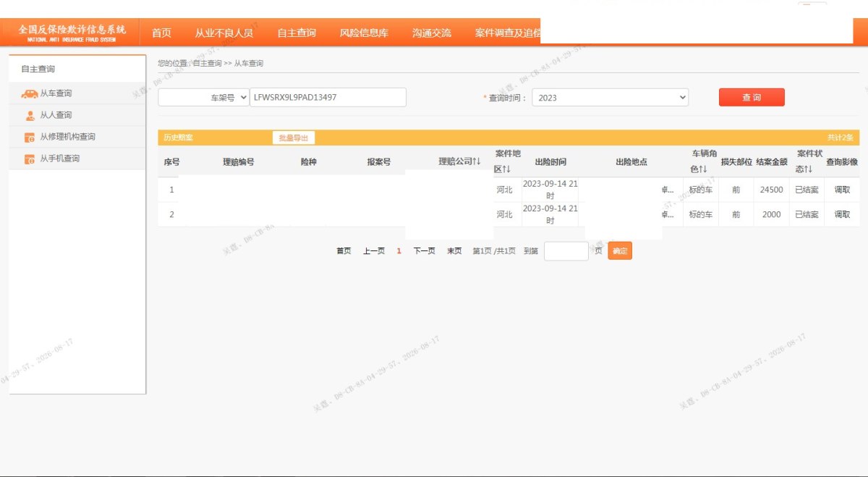The height and width of the screenshot is (477, 868).
Task: Click the 理赔编号 column header
Action: [x=239, y=162]
